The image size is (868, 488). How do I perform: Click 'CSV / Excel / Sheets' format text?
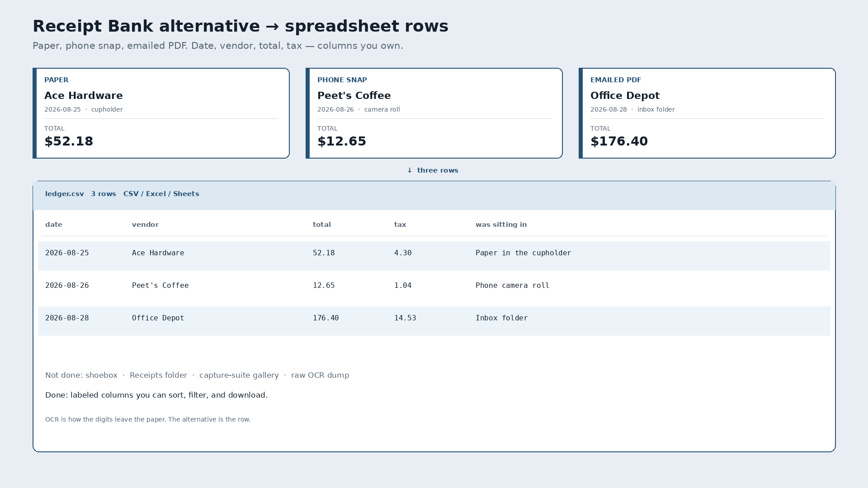pos(161,194)
